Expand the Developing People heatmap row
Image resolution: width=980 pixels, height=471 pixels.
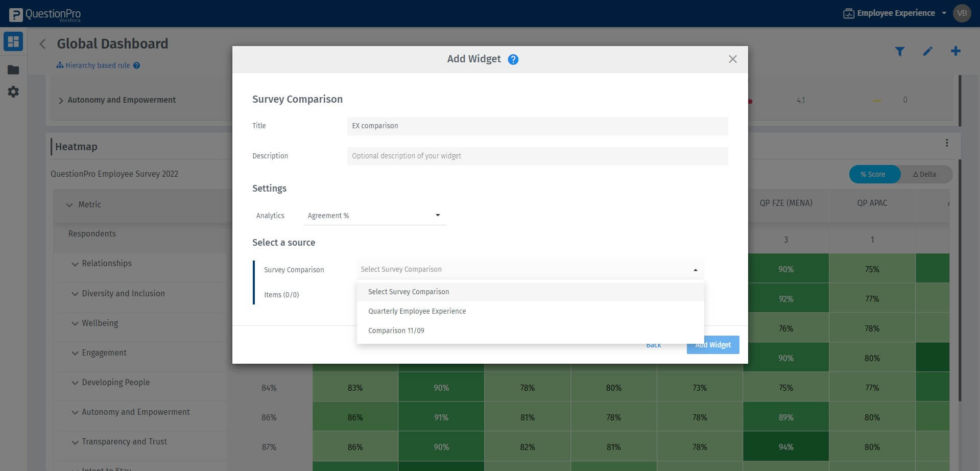click(75, 383)
